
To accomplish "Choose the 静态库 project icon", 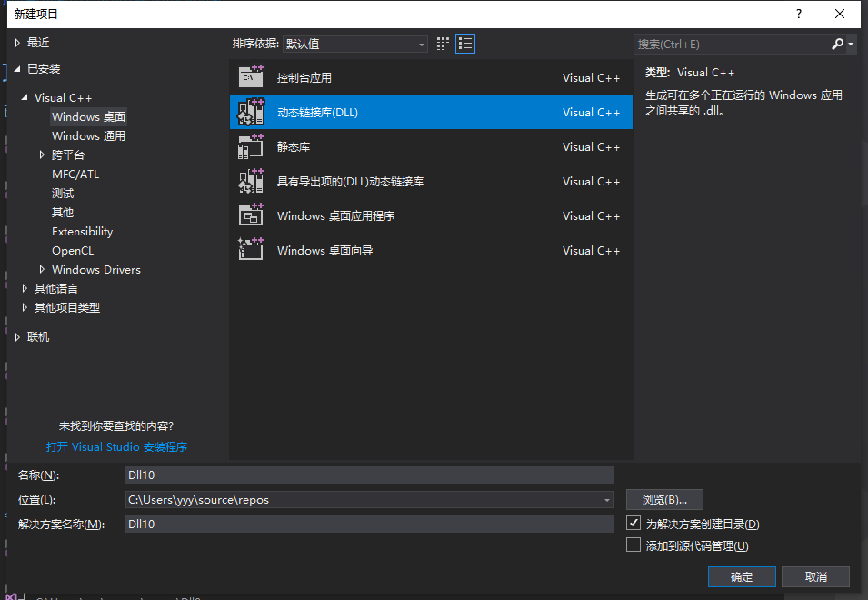I will (x=250, y=146).
